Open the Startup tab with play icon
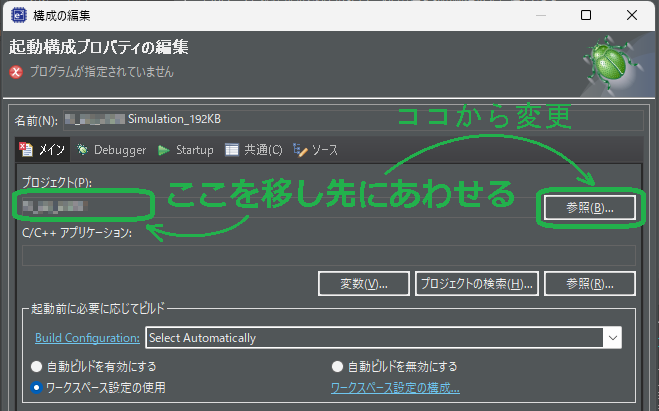 186,150
